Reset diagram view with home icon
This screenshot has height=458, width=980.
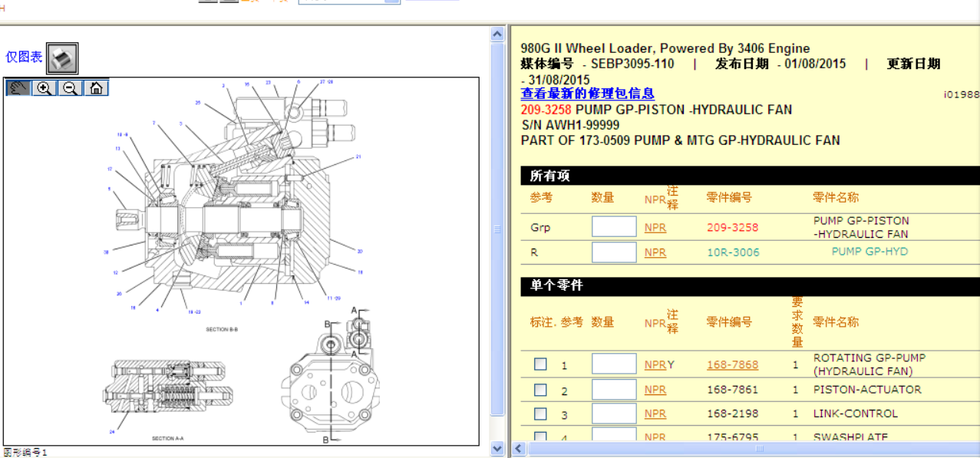tap(96, 87)
